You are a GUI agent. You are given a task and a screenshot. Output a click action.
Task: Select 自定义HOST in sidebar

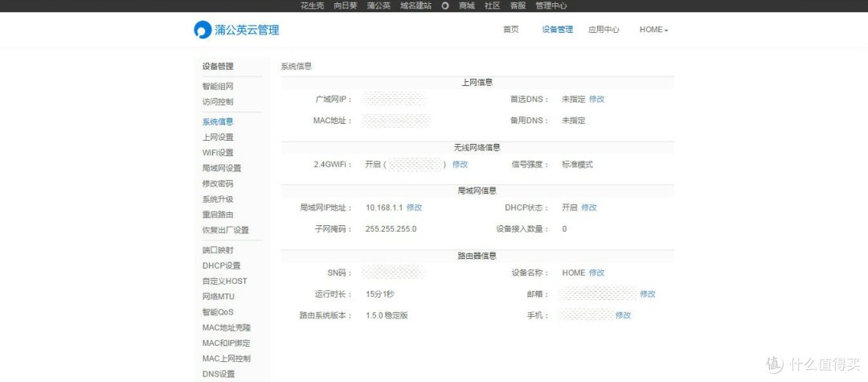(x=225, y=281)
